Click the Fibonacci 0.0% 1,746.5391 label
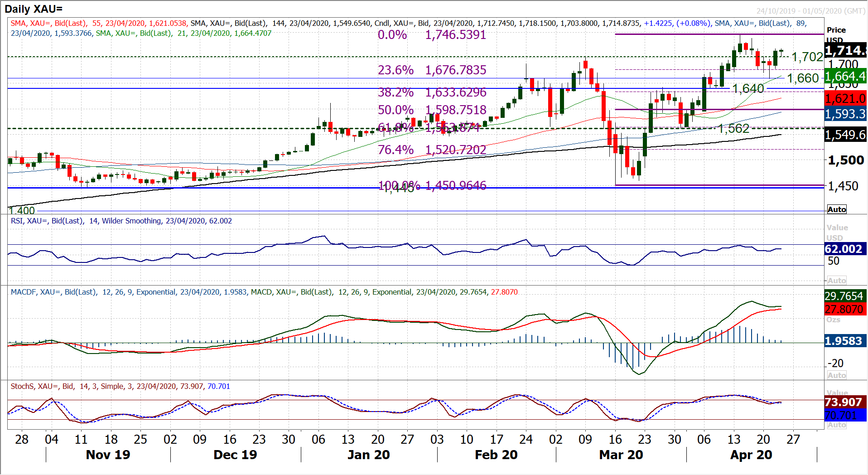Screen dimensions: 868x475 click(x=432, y=35)
